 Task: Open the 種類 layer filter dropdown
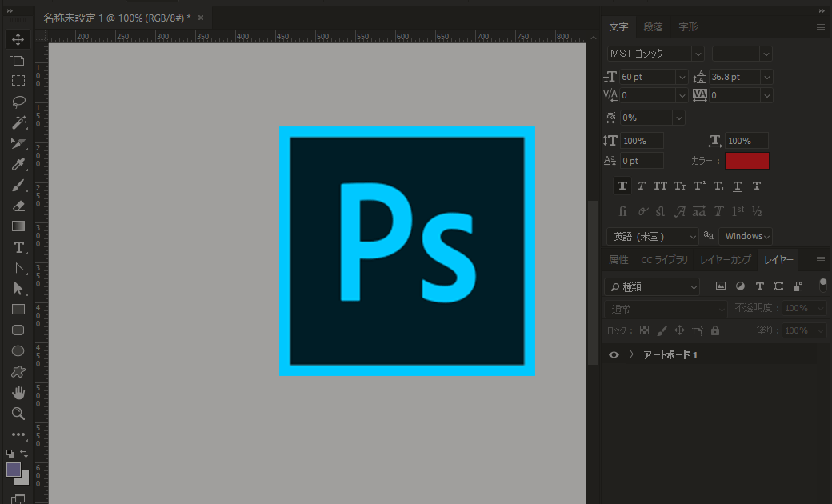pos(652,287)
